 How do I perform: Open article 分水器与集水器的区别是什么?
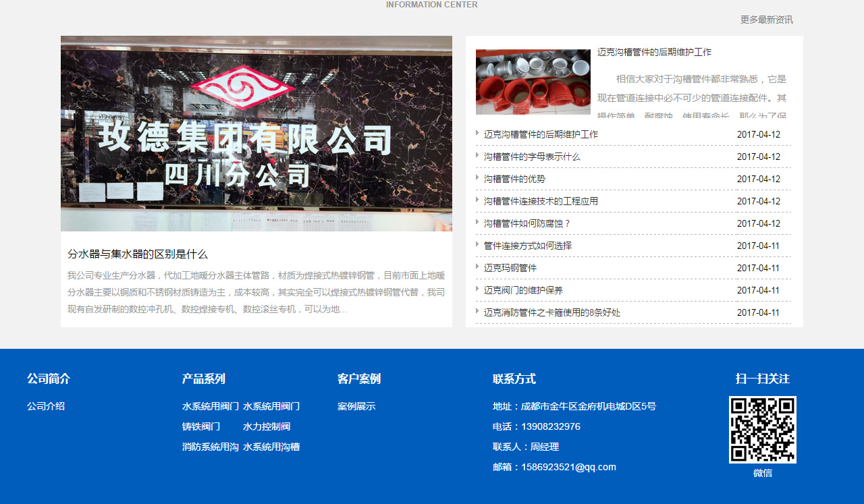pyautogui.click(x=138, y=254)
